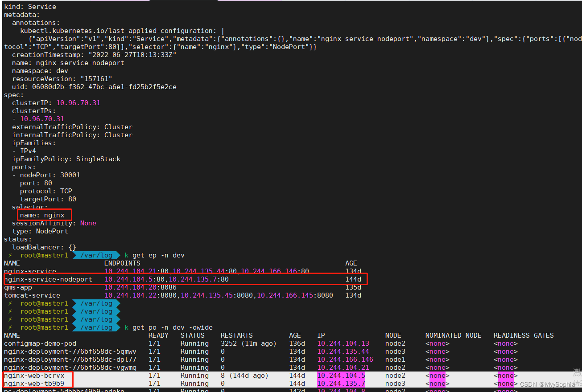Select the creationTimestamp value 2022-06-27T10:13:33Z
This screenshot has width=582, height=392.
(132, 55)
